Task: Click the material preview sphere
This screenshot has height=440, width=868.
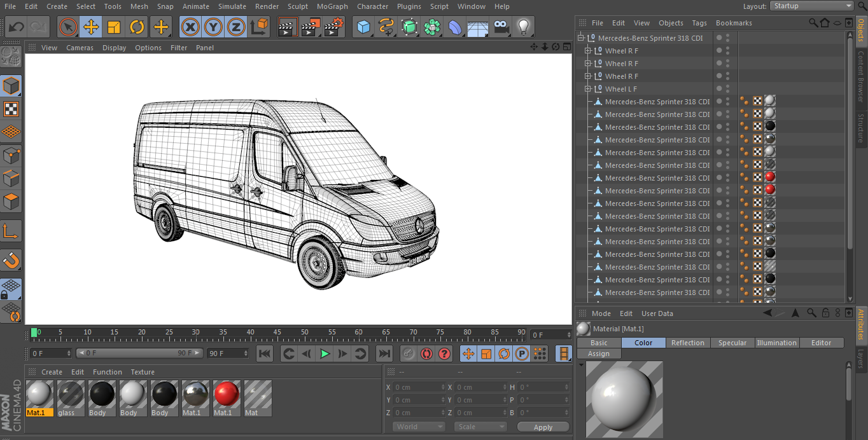Action: (x=624, y=399)
